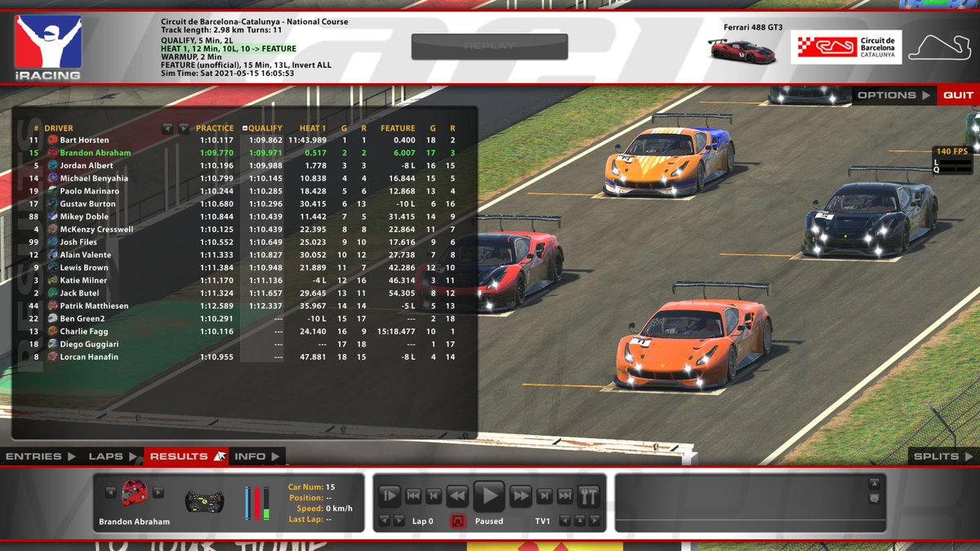Open the Options menu
This screenshot has width=980, height=551.
[893, 95]
